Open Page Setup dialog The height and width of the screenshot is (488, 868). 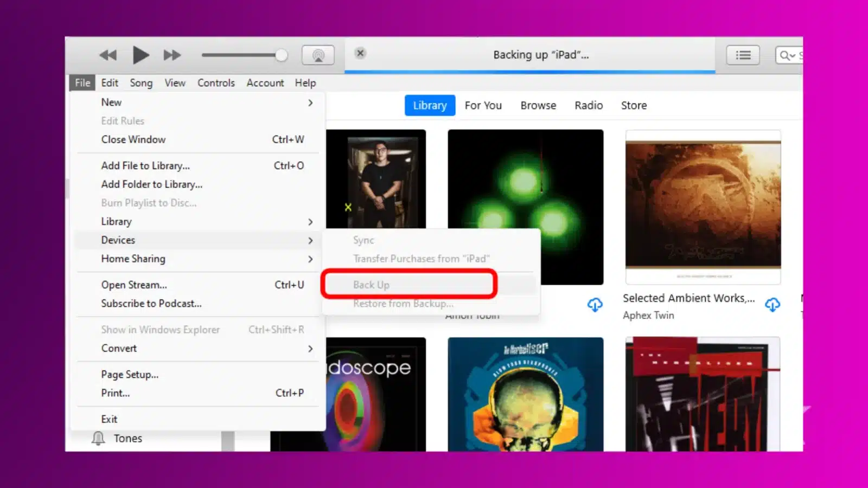tap(199, 375)
